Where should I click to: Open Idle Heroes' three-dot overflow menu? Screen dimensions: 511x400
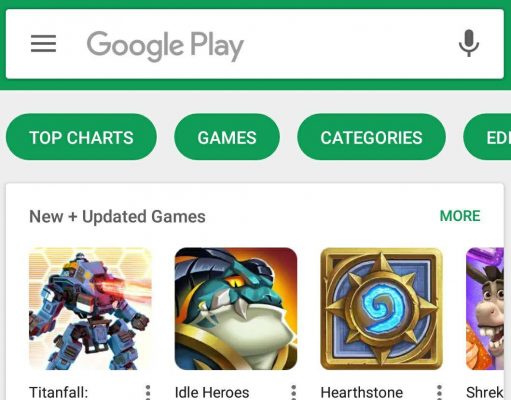pyautogui.click(x=294, y=392)
